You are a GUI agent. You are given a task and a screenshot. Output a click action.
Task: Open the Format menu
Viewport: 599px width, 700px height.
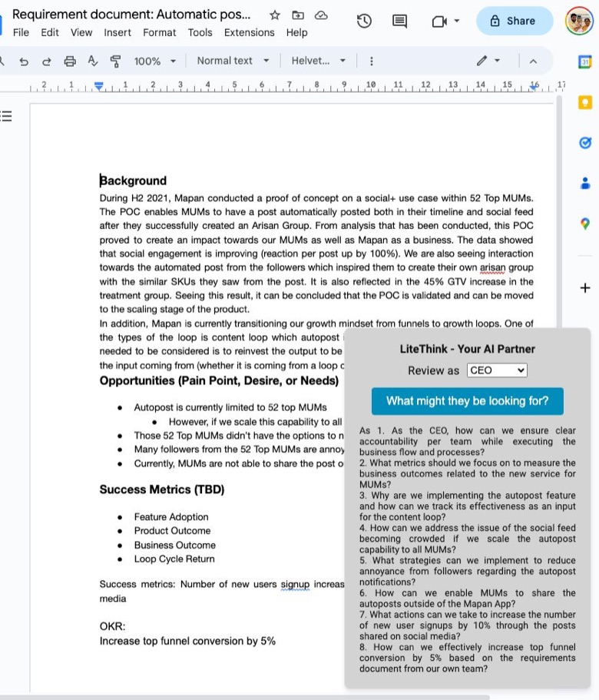click(x=159, y=32)
